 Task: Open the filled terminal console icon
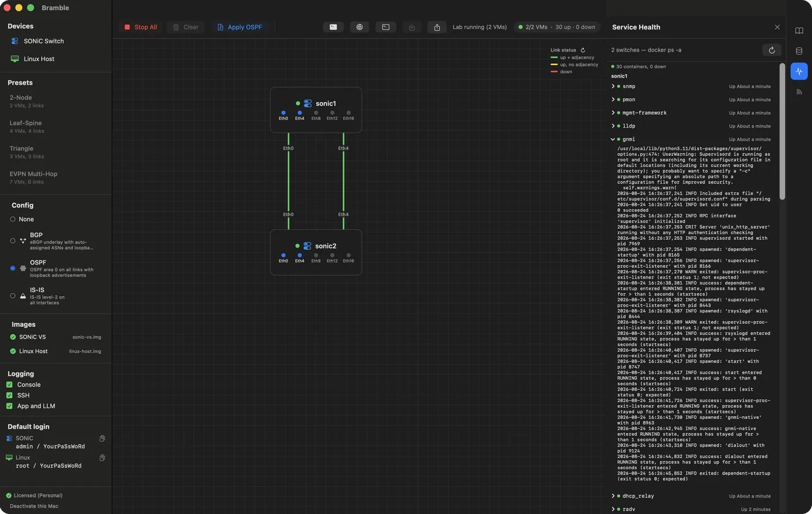click(x=333, y=27)
